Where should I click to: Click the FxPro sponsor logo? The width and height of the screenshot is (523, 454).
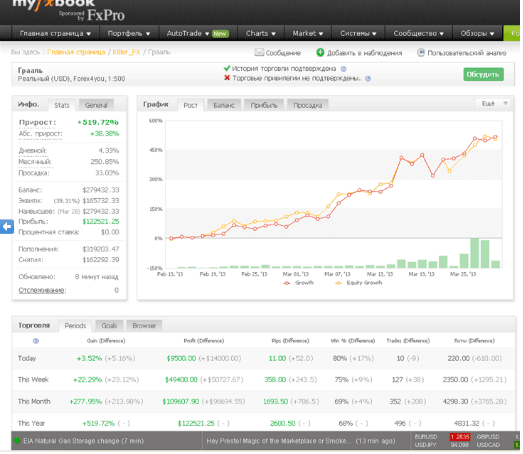point(106,15)
